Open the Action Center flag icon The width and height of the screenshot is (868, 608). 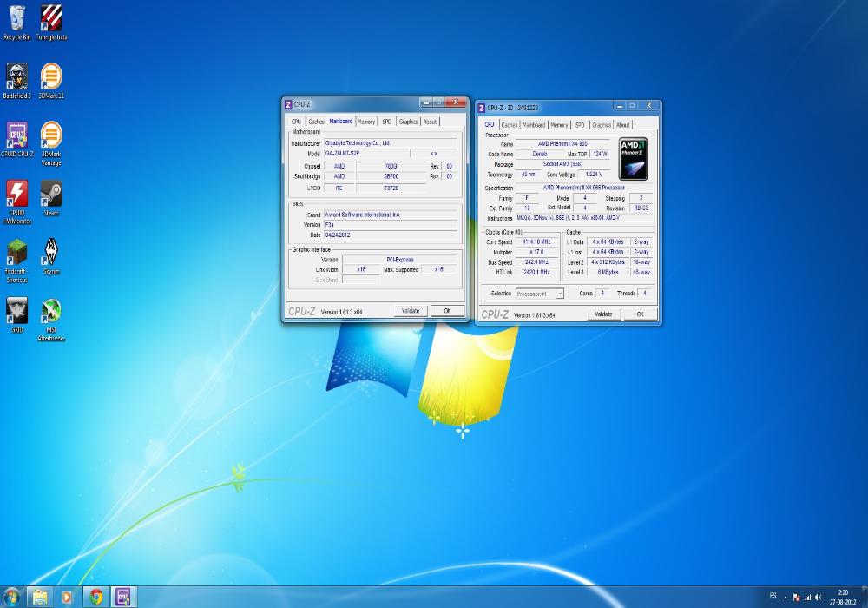click(x=797, y=597)
